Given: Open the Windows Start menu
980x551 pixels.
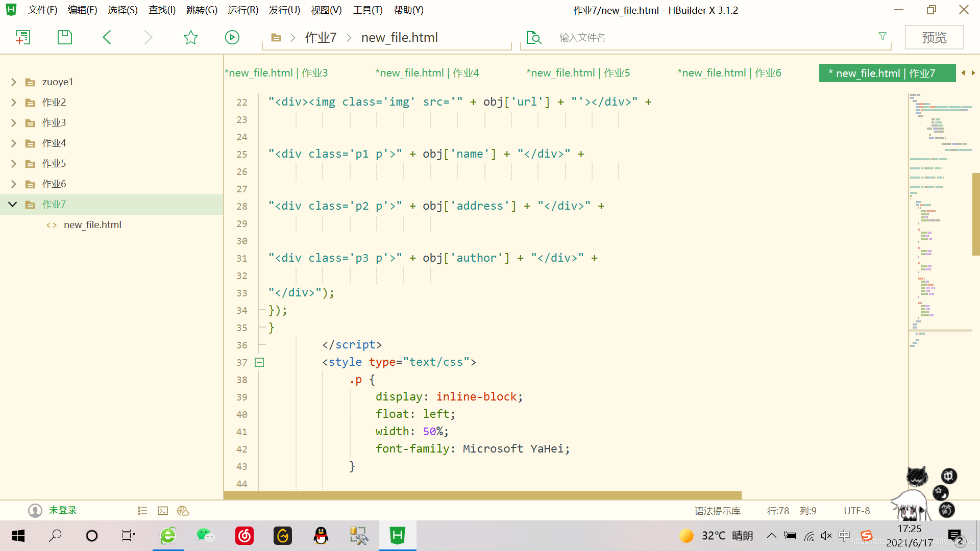Looking at the screenshot, I should (18, 536).
